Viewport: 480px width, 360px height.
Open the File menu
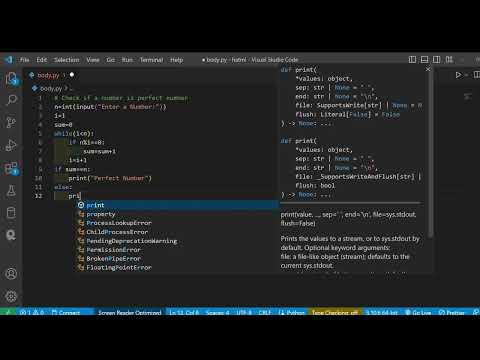click(24, 60)
